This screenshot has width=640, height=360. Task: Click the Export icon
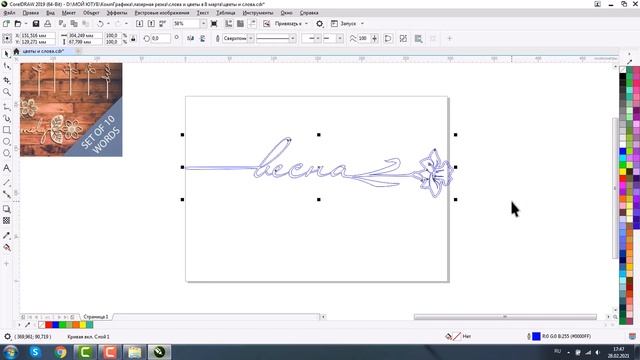coord(151,24)
